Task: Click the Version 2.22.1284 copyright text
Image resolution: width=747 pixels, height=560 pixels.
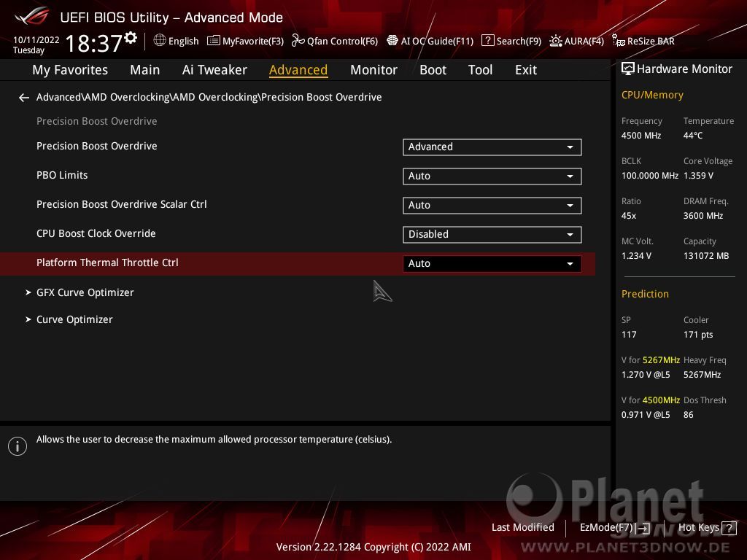Action: 373,547
